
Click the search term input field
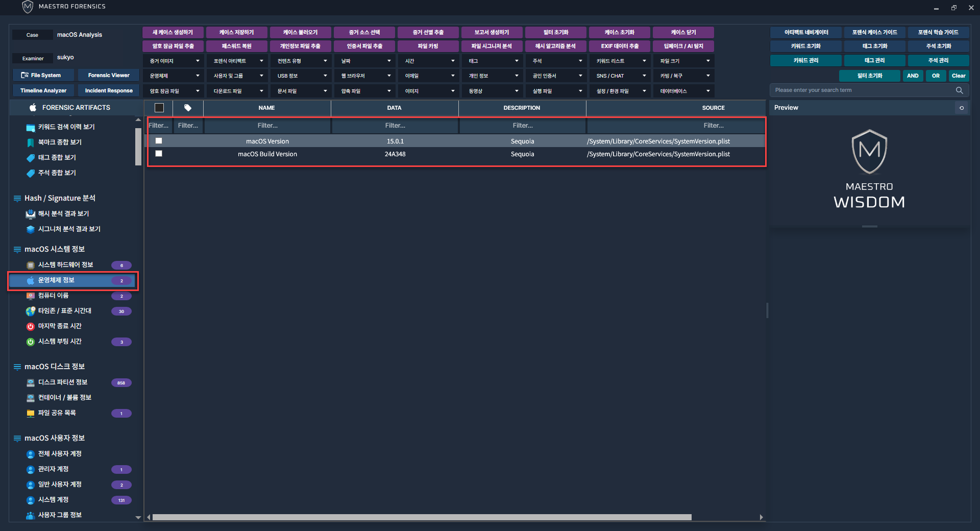pyautogui.click(x=863, y=90)
